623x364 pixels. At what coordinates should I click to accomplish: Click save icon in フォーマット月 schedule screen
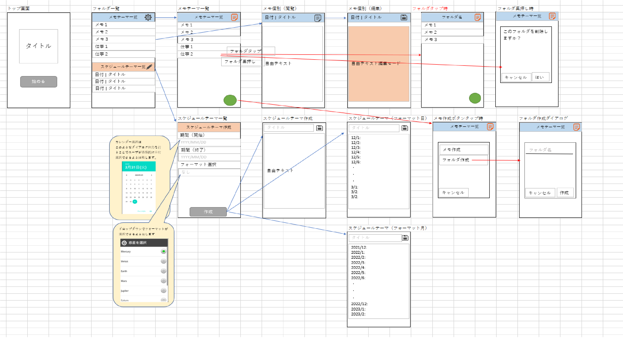pyautogui.click(x=405, y=238)
